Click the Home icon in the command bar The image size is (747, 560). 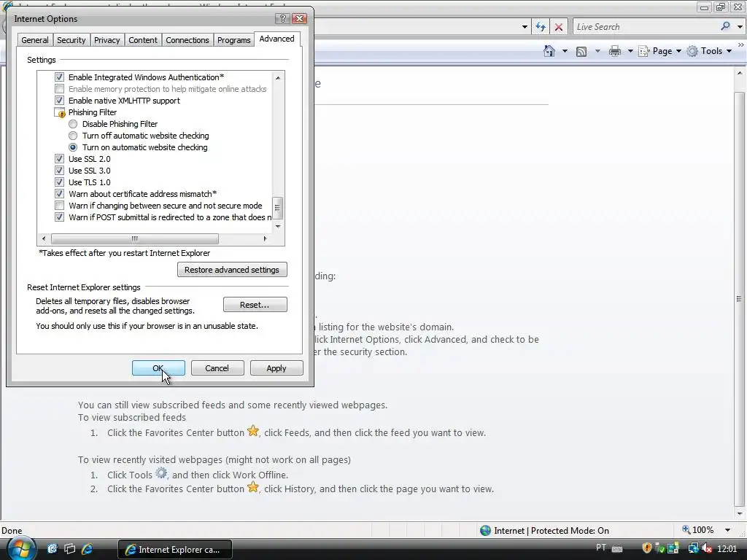point(549,51)
